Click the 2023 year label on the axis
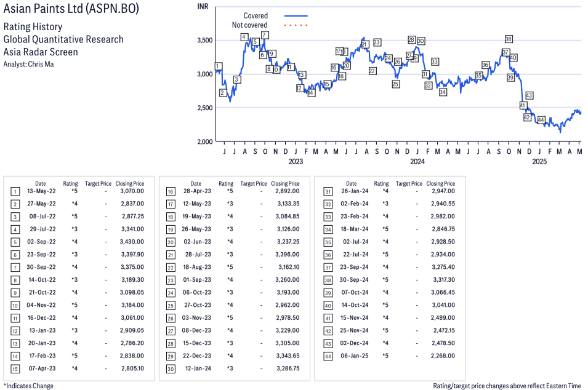 point(296,161)
